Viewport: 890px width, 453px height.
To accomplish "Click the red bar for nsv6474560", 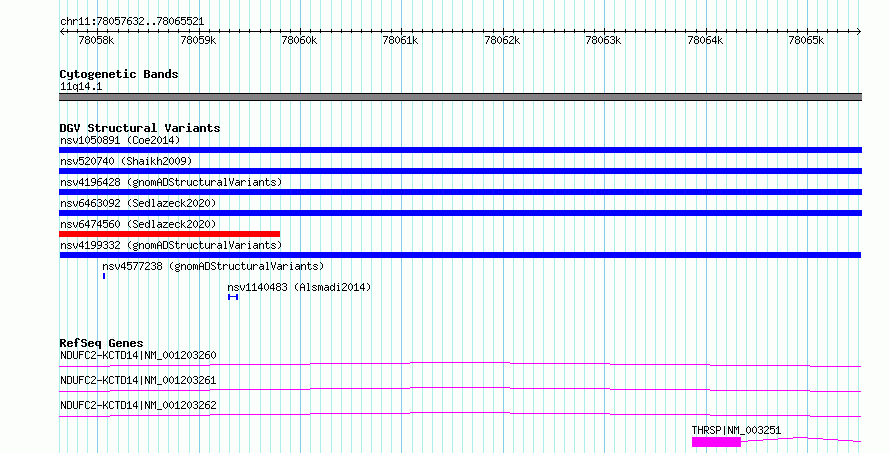I will pyautogui.click(x=170, y=234).
